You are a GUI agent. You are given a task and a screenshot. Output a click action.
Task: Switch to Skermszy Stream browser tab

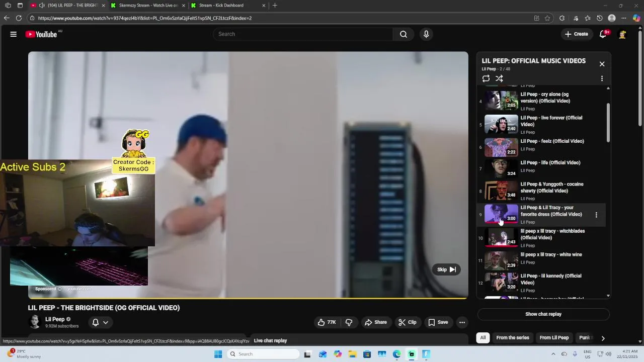(148, 6)
